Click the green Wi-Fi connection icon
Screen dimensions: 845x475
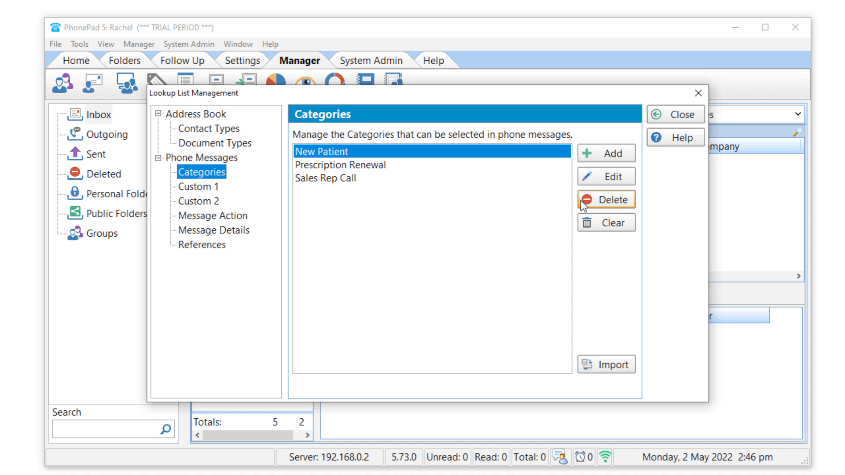[605, 457]
